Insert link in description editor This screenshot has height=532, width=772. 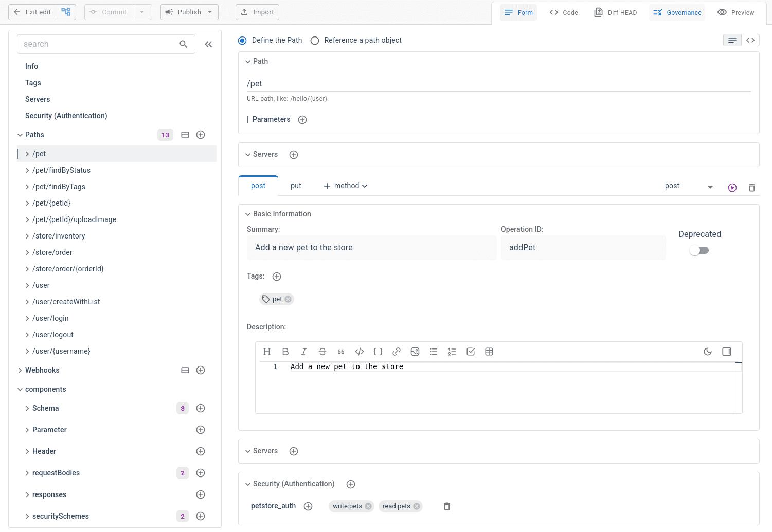click(397, 352)
